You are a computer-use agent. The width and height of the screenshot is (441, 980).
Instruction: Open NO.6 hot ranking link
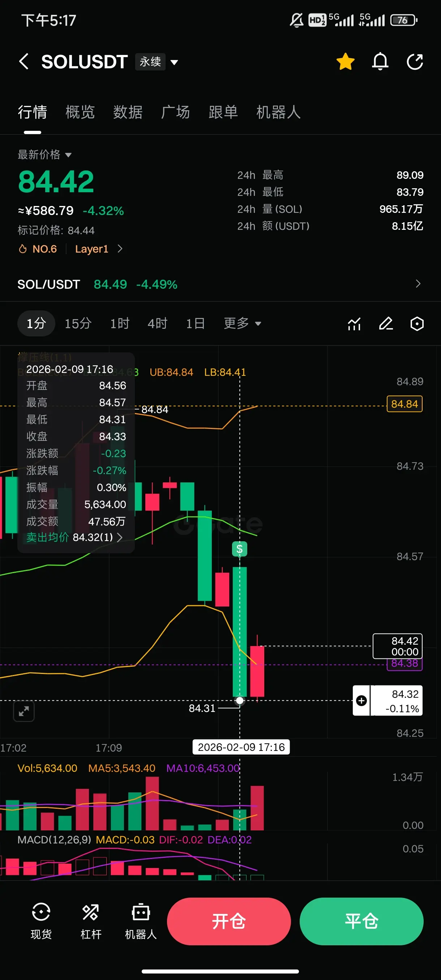tap(38, 249)
